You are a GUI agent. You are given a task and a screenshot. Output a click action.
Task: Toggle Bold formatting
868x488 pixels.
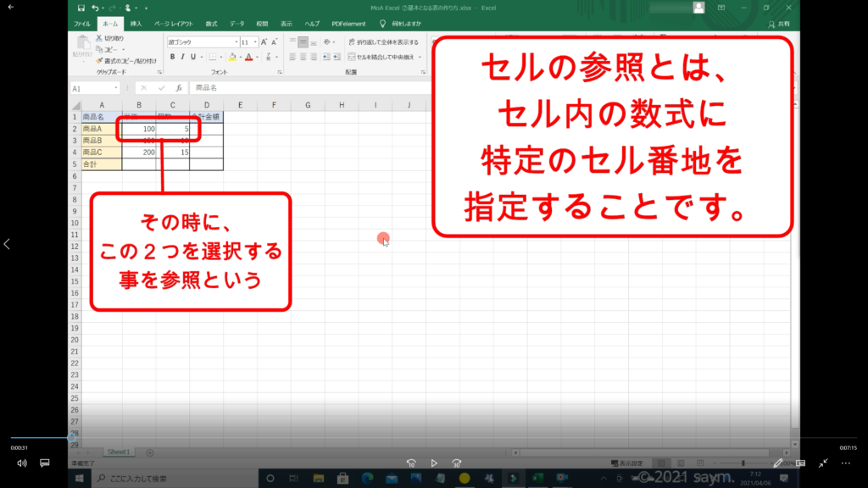point(172,57)
